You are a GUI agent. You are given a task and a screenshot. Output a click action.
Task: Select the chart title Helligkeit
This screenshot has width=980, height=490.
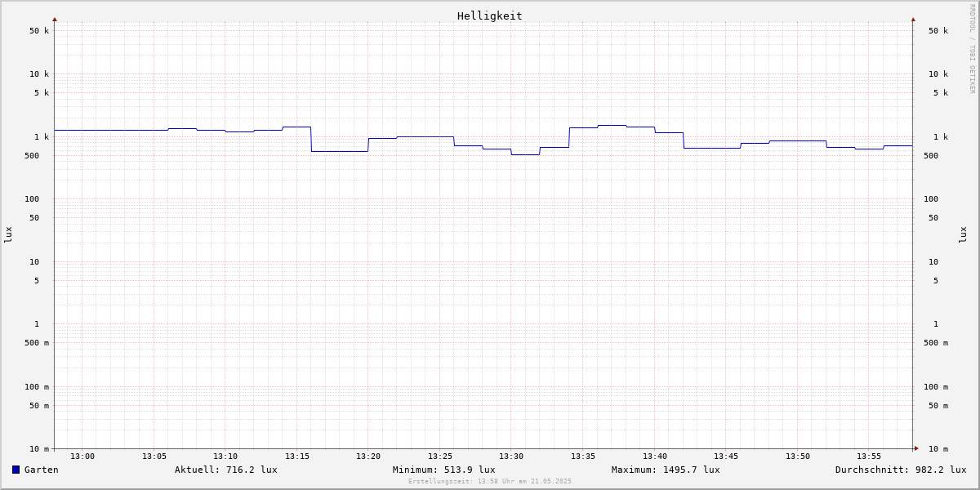[490, 16]
